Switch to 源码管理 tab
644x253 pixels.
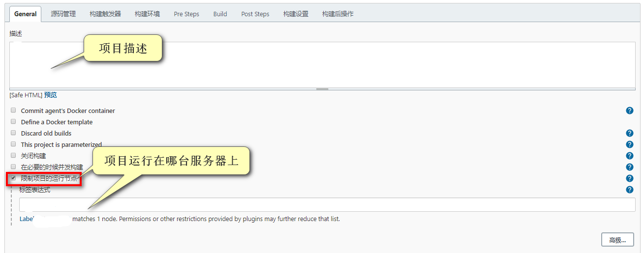point(63,14)
